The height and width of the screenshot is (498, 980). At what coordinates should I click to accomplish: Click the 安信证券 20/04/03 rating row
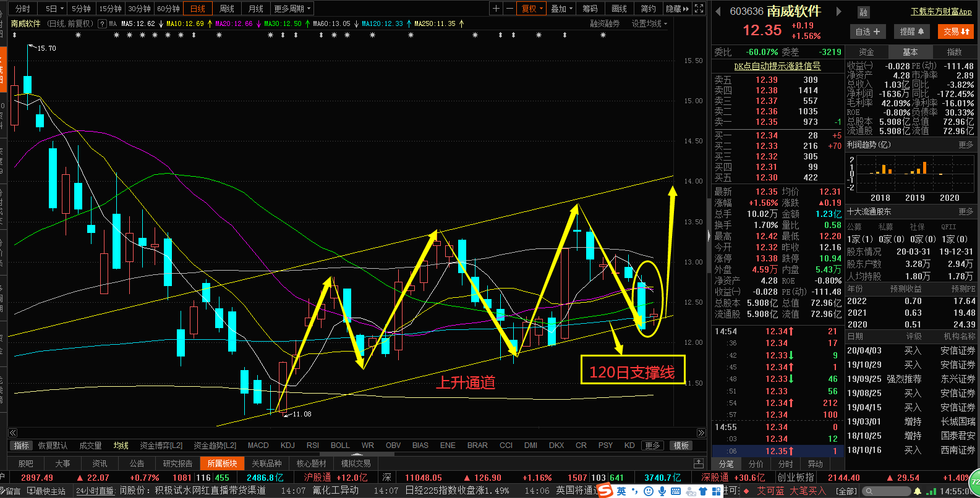click(x=911, y=350)
